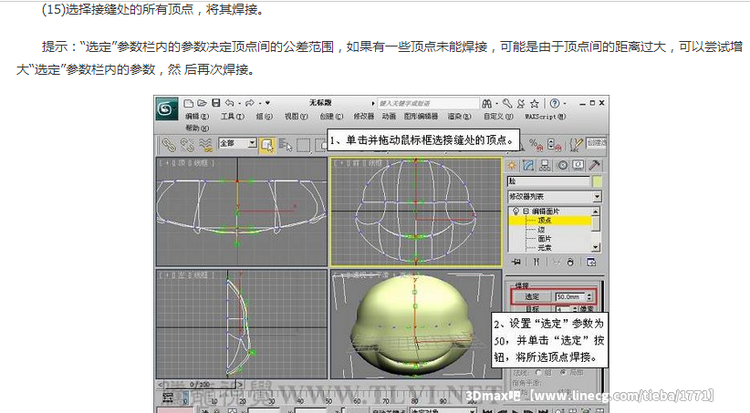The image size is (750, 413).
Task: Click the Save floppy disk icon
Action: tap(216, 103)
